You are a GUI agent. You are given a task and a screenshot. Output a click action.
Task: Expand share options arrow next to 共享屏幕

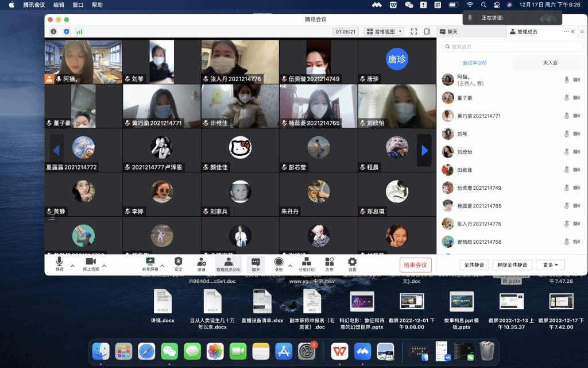tap(163, 266)
